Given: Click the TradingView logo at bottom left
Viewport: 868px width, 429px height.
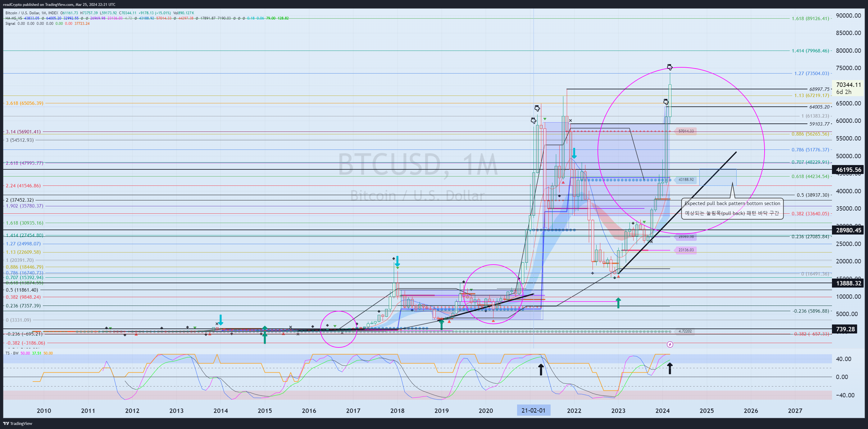Looking at the screenshot, I should [x=18, y=423].
